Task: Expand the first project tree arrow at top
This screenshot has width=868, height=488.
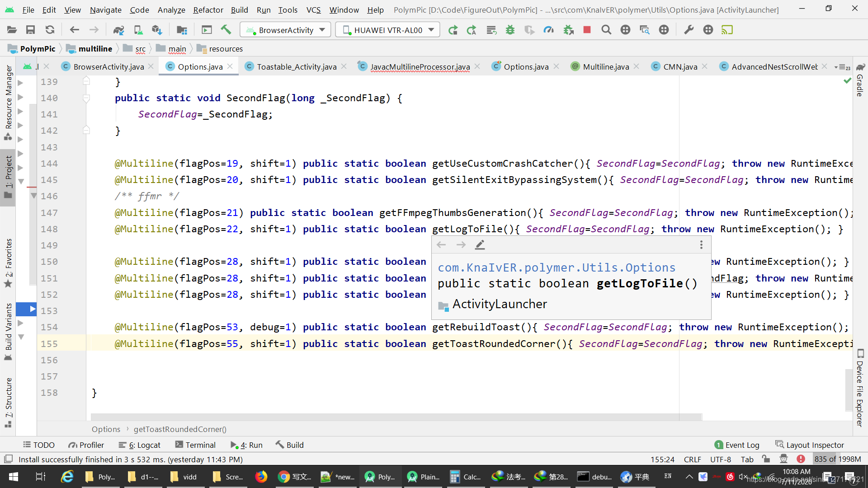Action: tap(20, 83)
